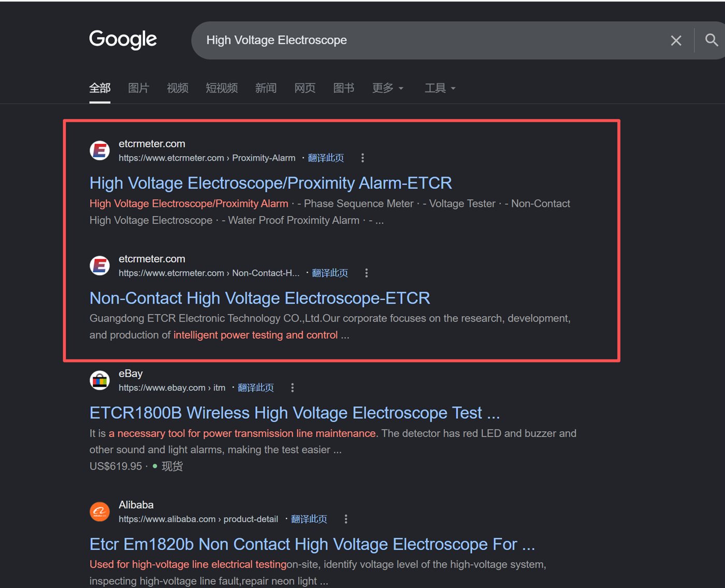Open Non-Contact High Voltage Electroscope-ETCR link
Viewport: 725px width, 588px height.
pos(259,298)
